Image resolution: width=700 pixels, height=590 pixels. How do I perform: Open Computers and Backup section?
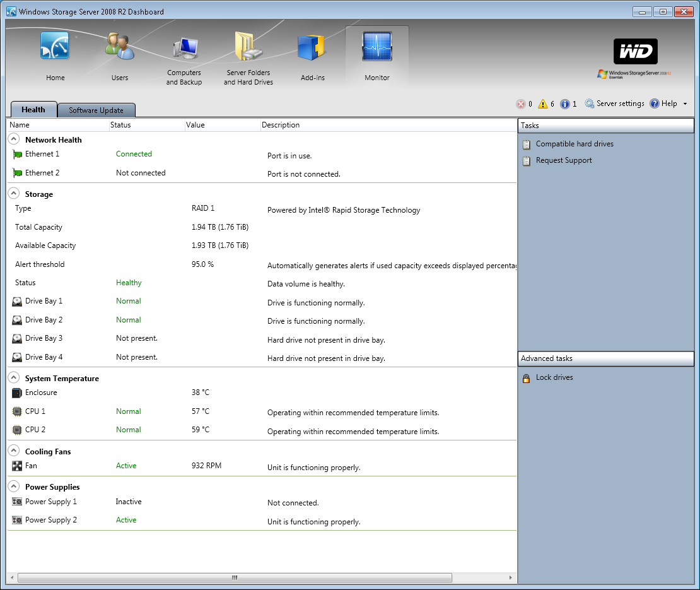[184, 62]
